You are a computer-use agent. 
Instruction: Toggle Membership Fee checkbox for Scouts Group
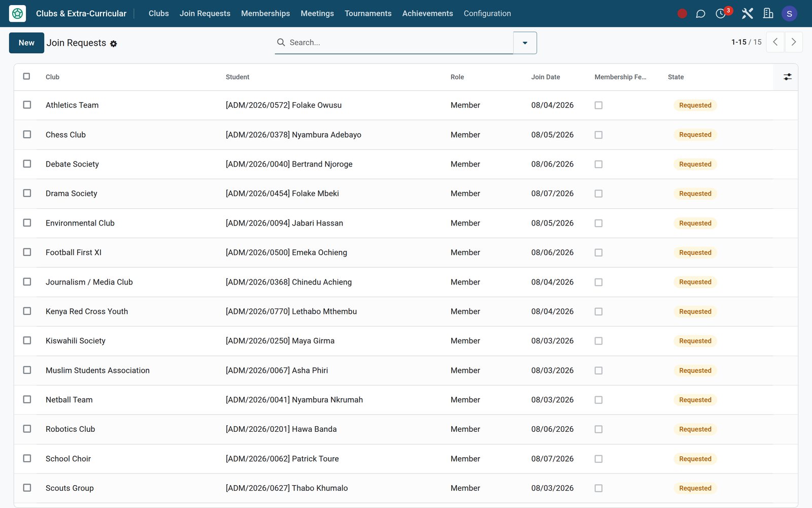(598, 488)
